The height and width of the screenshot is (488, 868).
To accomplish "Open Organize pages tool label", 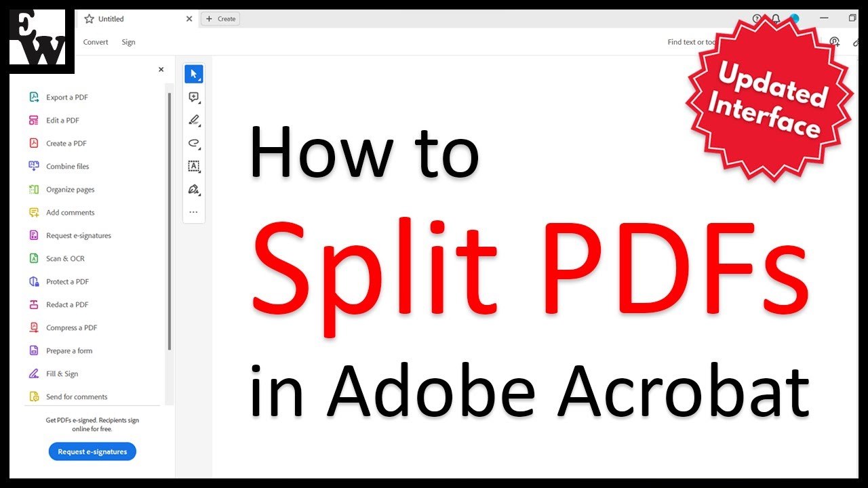I will pos(71,190).
